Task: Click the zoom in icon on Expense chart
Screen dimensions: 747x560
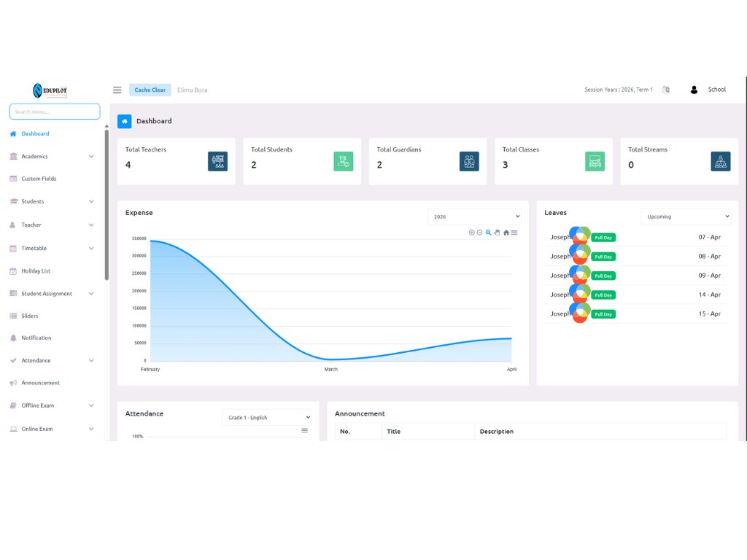Action: coord(471,233)
